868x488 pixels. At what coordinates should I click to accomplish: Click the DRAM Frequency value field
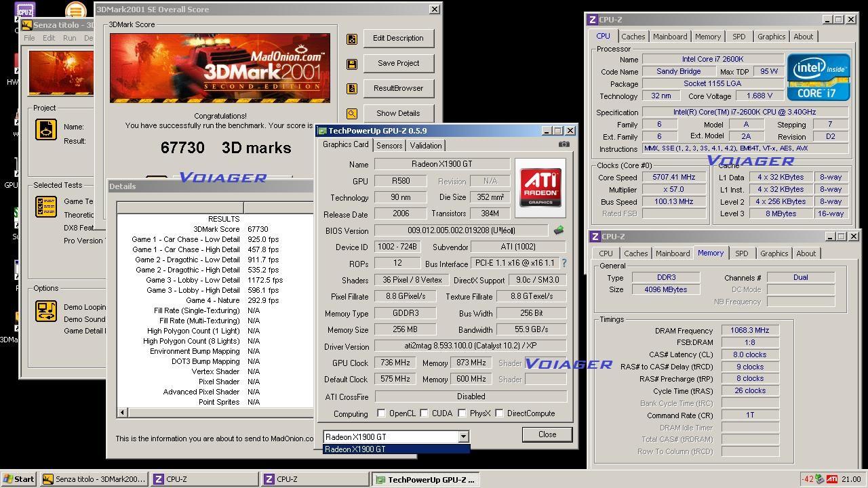tap(749, 331)
